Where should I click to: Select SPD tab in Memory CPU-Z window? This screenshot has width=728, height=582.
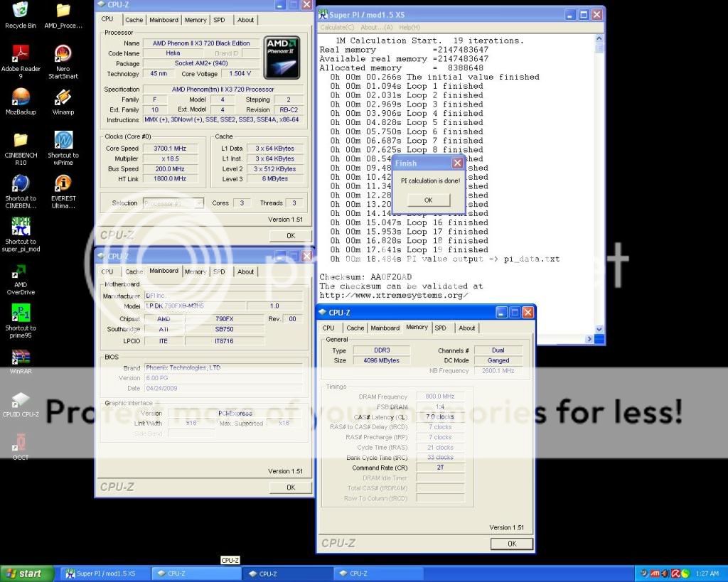(440, 328)
